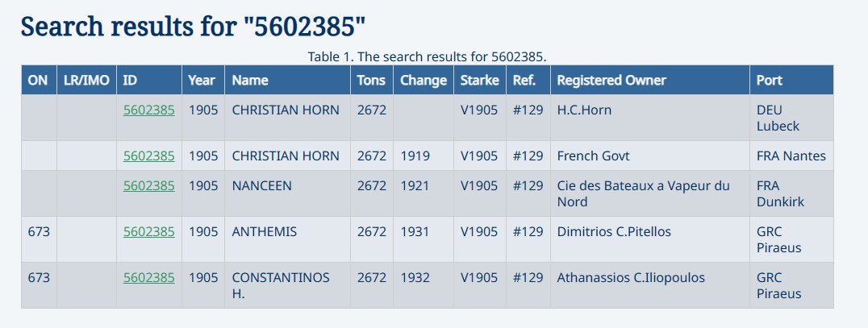Click the LR/IMO column header
Image resolution: width=868 pixels, height=328 pixels.
click(x=86, y=80)
